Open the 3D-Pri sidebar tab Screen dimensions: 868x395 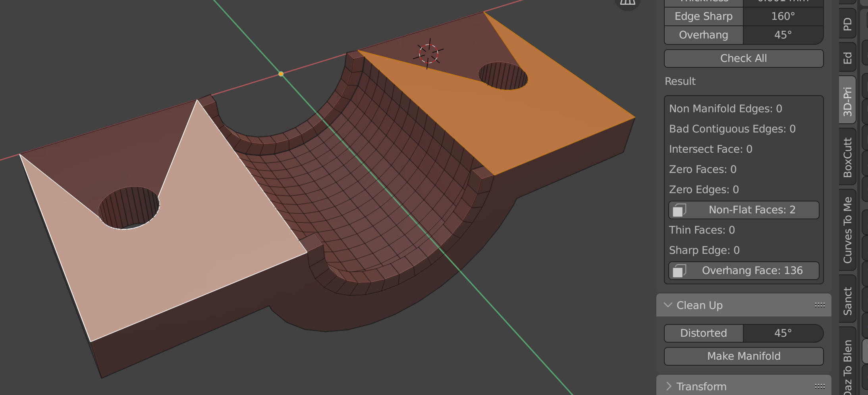[847, 101]
